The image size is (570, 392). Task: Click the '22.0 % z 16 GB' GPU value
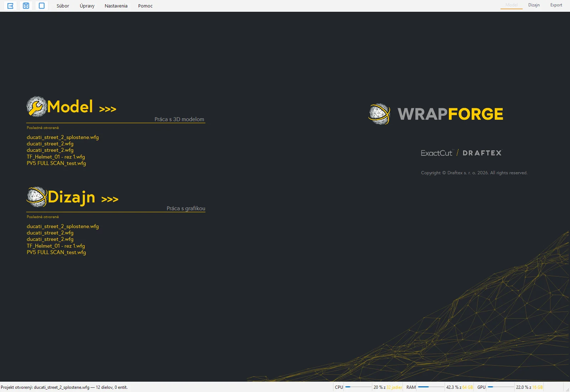click(529, 387)
